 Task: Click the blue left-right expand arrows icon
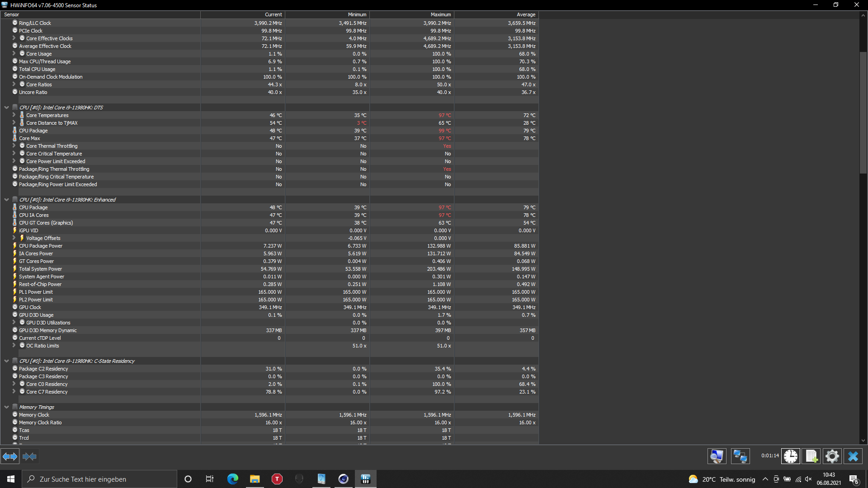tap(10, 456)
